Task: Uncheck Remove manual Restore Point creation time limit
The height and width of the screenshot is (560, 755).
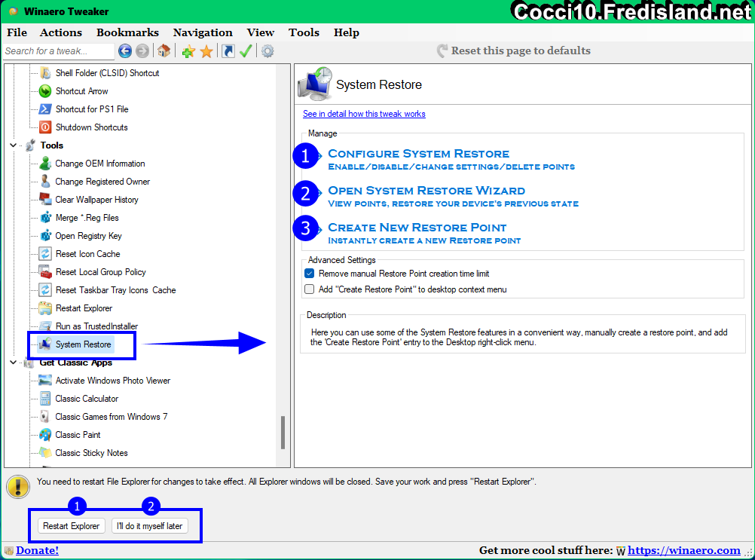Action: point(309,274)
